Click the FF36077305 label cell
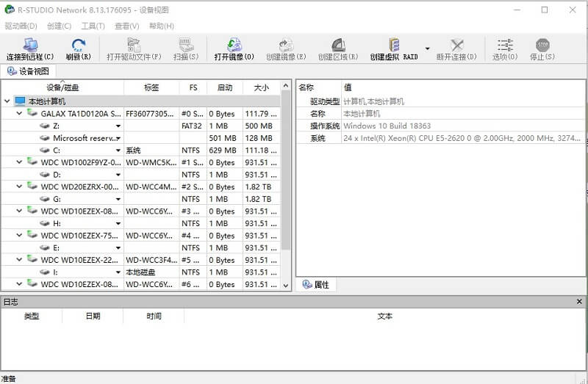Viewport: 588px width, 384px height. pos(151,114)
